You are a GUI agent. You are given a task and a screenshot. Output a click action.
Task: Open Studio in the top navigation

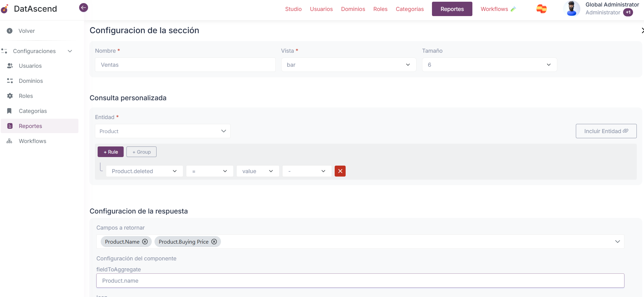click(293, 9)
